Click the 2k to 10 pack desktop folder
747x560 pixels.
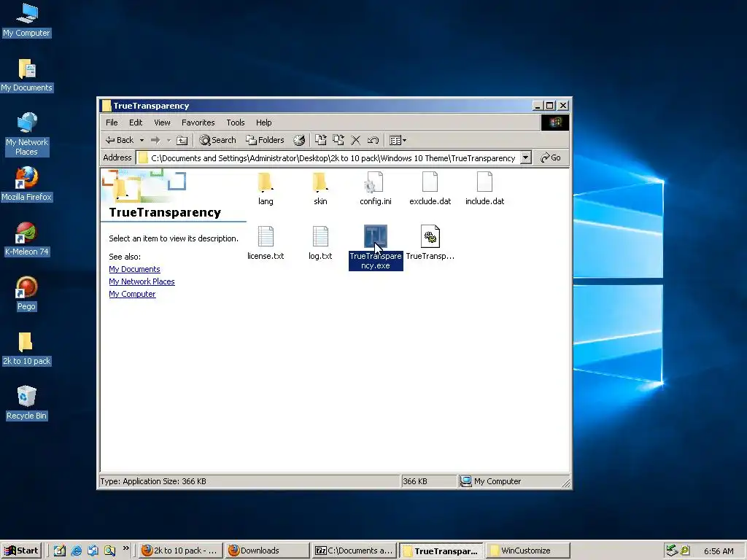(x=26, y=349)
